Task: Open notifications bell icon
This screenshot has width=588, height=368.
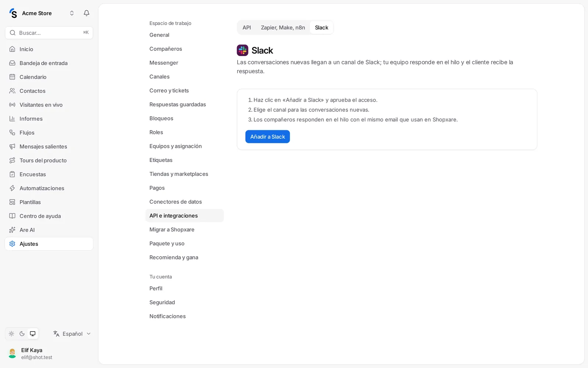Action: (x=86, y=13)
